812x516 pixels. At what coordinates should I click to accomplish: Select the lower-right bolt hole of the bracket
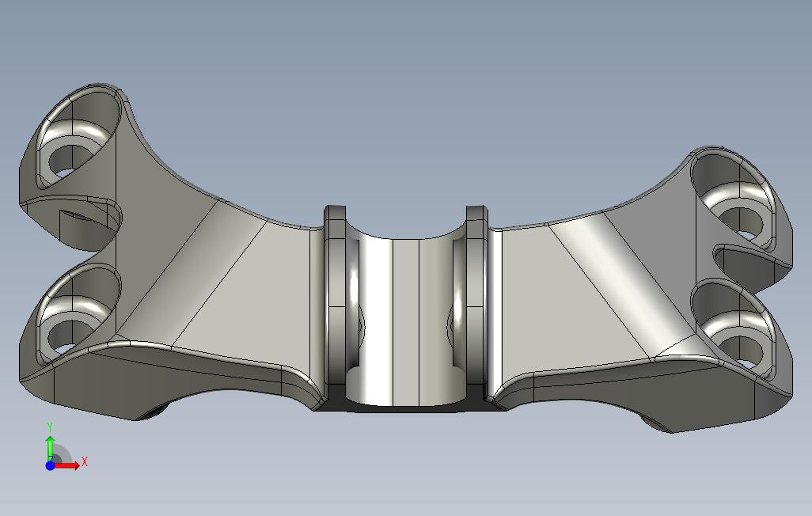[742, 350]
